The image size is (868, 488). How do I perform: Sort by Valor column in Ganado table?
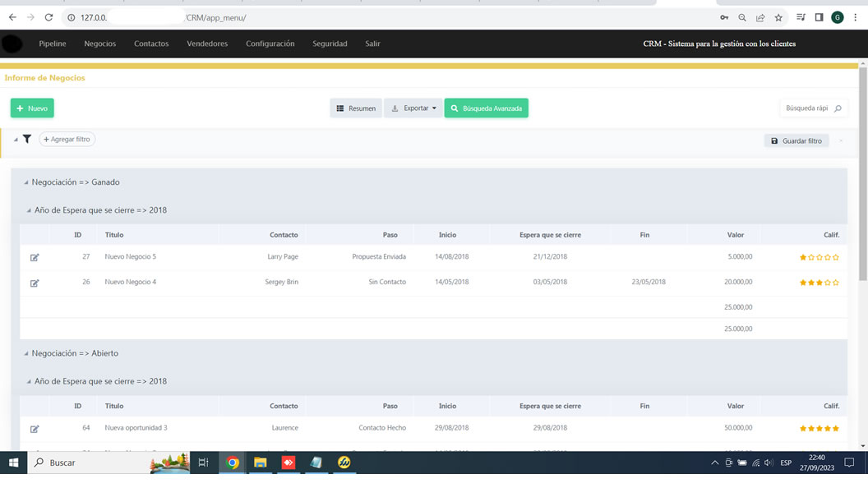735,235
